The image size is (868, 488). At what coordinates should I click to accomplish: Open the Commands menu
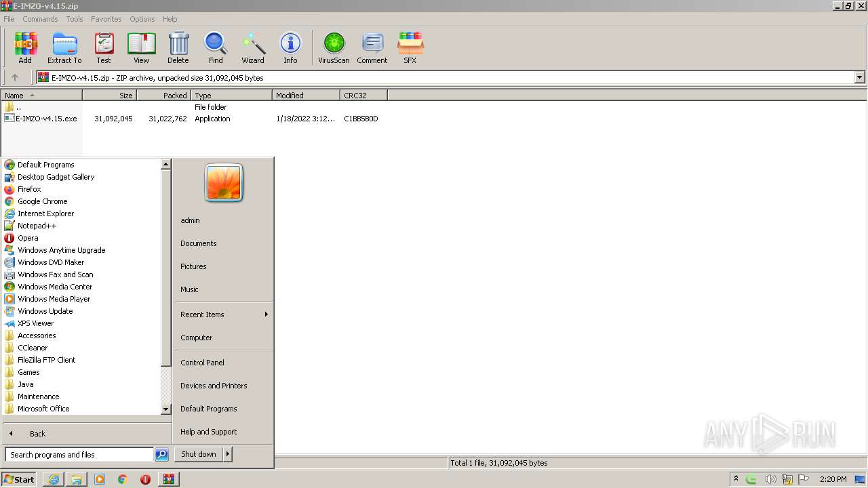tap(40, 19)
